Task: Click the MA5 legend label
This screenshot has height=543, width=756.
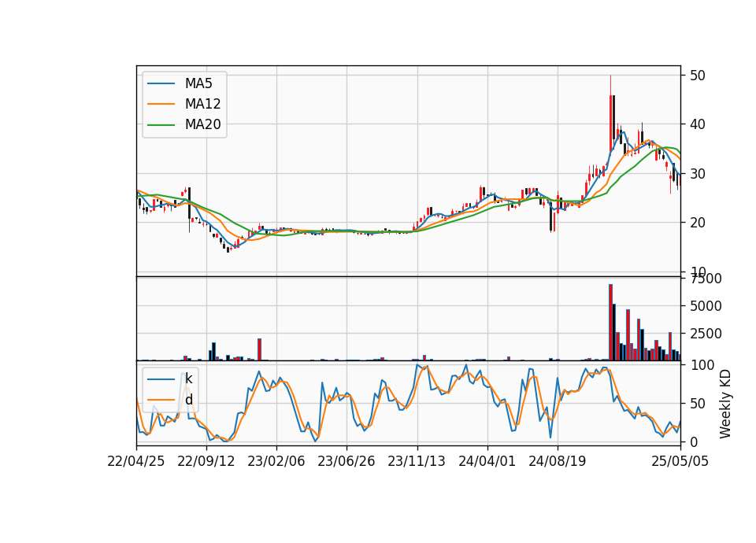Action: [198, 83]
